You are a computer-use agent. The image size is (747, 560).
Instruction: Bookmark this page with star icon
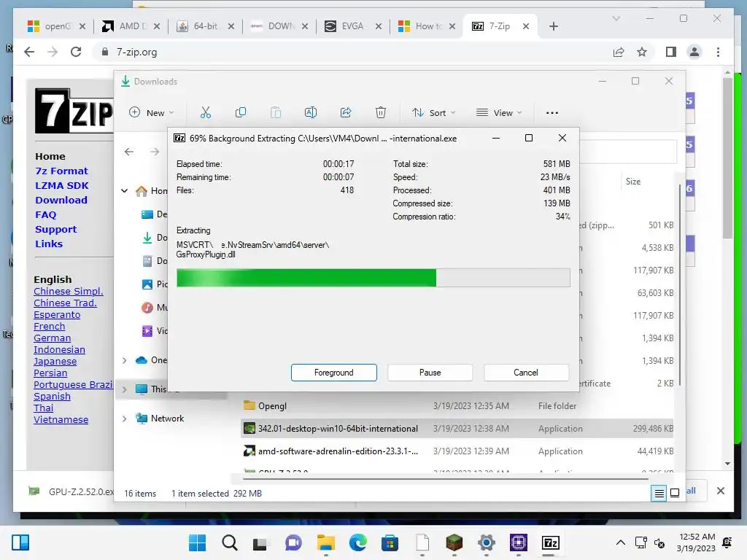coord(642,52)
